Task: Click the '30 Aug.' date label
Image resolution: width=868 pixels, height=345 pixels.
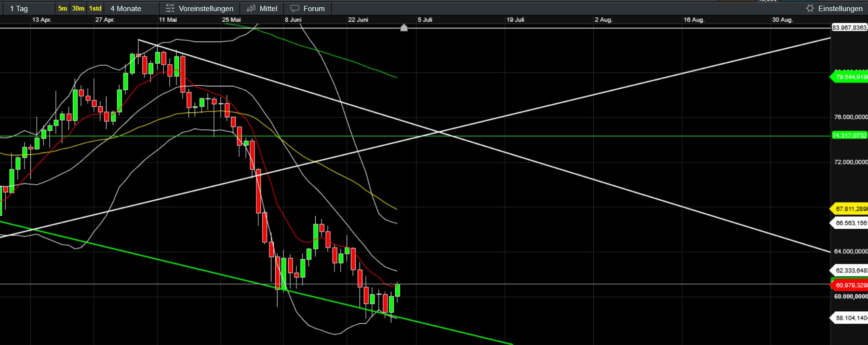Action: pos(782,20)
